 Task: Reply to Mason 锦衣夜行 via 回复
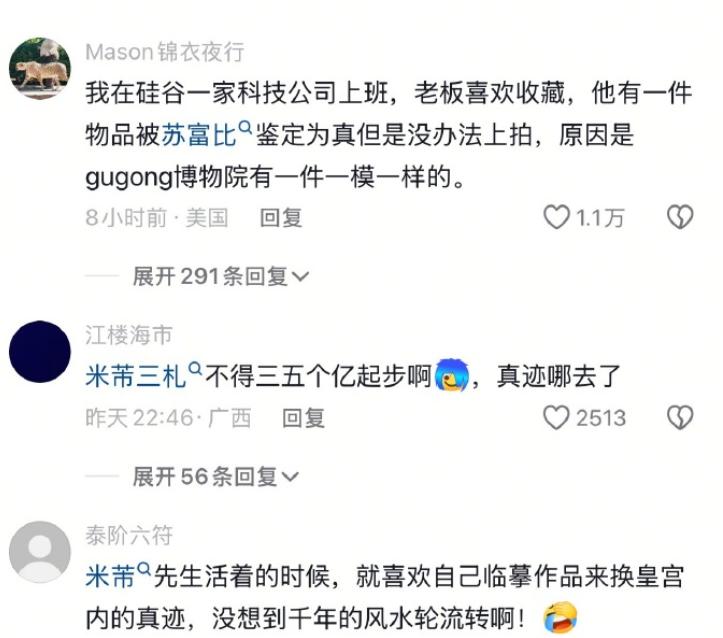(x=281, y=218)
